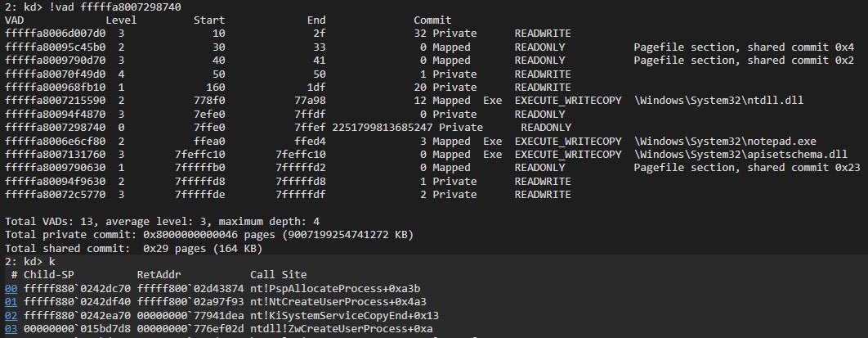Click stack frame link 03

(11, 328)
